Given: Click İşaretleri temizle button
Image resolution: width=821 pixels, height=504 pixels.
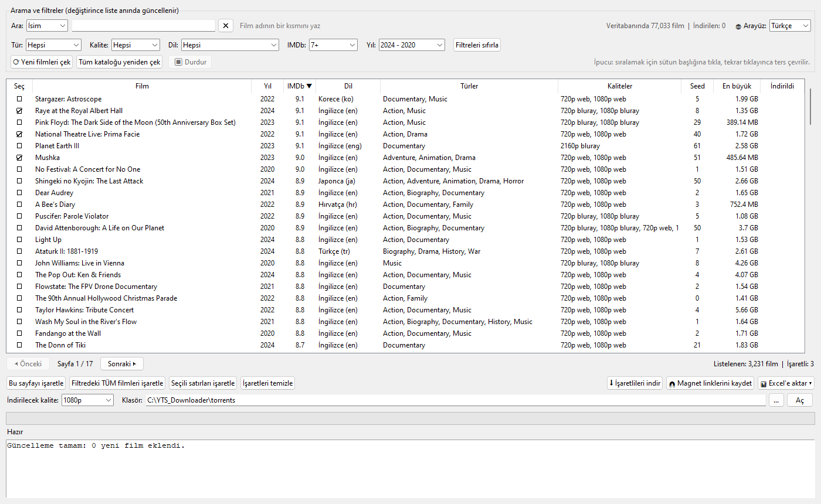Looking at the screenshot, I should pos(268,383).
